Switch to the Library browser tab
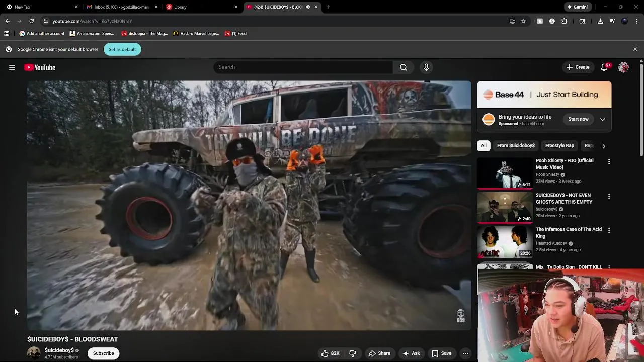The image size is (644, 362). (201, 7)
